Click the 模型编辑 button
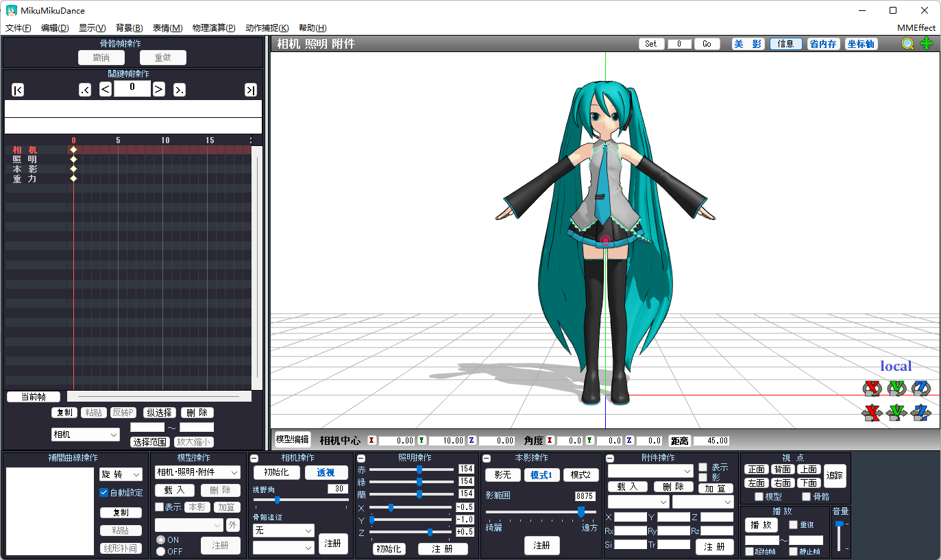This screenshot has width=941, height=560. [x=292, y=439]
